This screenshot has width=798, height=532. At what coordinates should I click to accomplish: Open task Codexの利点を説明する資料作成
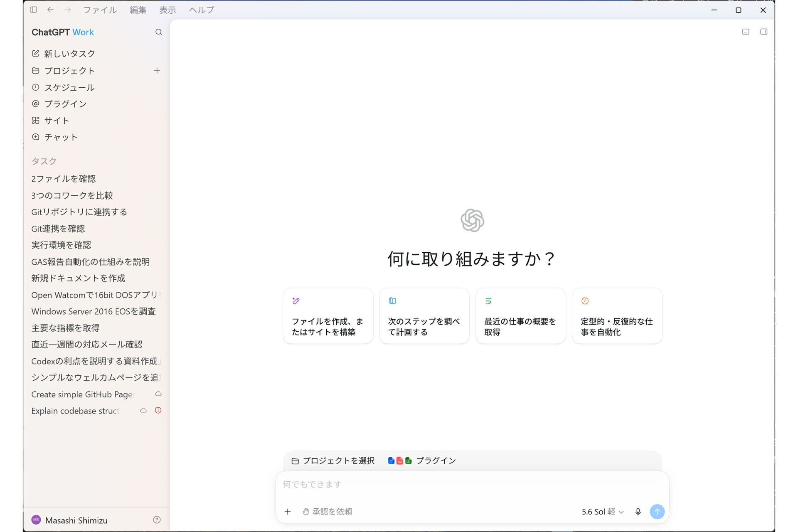(96, 361)
